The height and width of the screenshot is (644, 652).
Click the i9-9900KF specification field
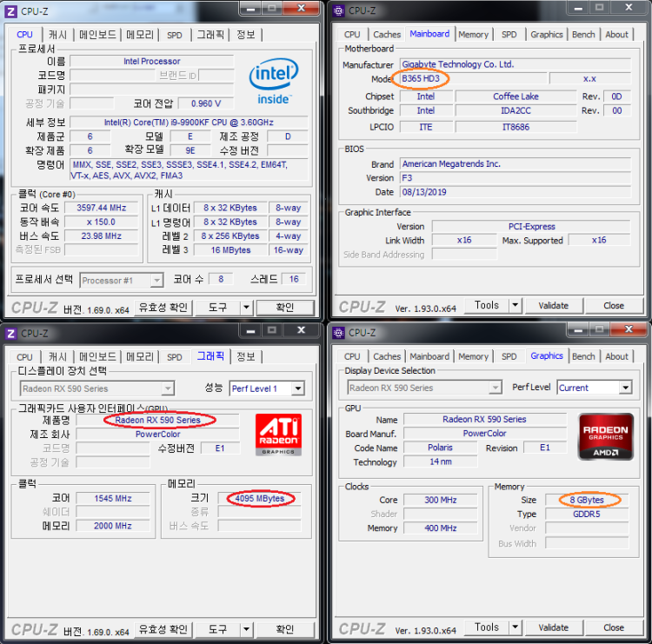189,123
